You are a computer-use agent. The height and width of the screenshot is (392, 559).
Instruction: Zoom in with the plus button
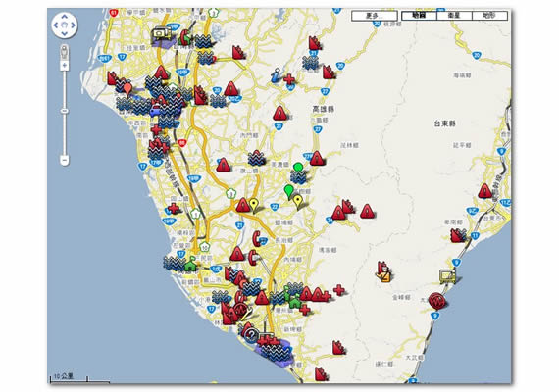64,66
